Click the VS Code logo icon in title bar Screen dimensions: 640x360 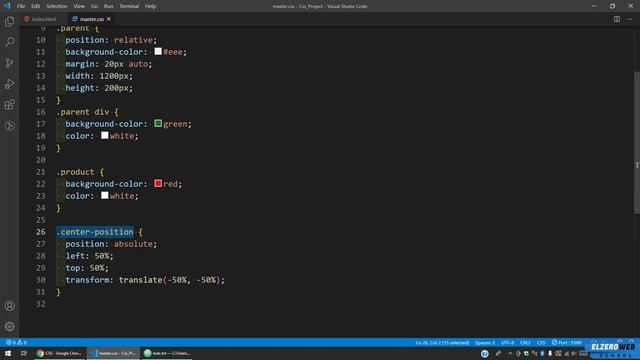7,6
